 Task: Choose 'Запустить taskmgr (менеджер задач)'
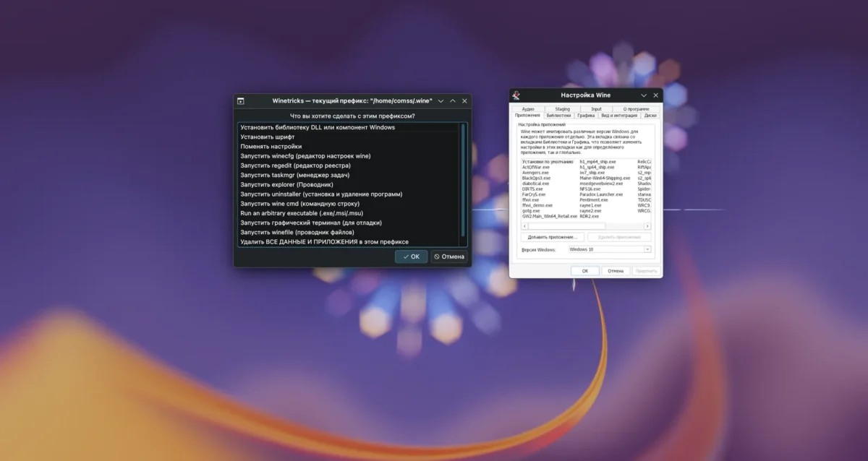pos(349,175)
